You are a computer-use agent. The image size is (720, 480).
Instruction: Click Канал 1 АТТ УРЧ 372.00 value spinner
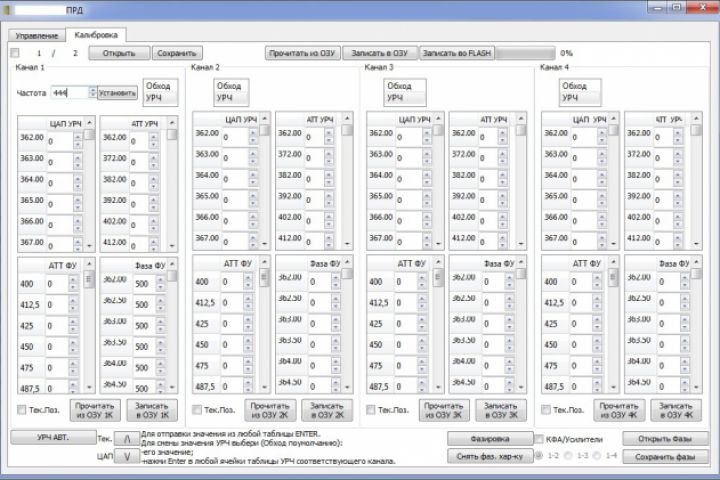click(x=154, y=161)
